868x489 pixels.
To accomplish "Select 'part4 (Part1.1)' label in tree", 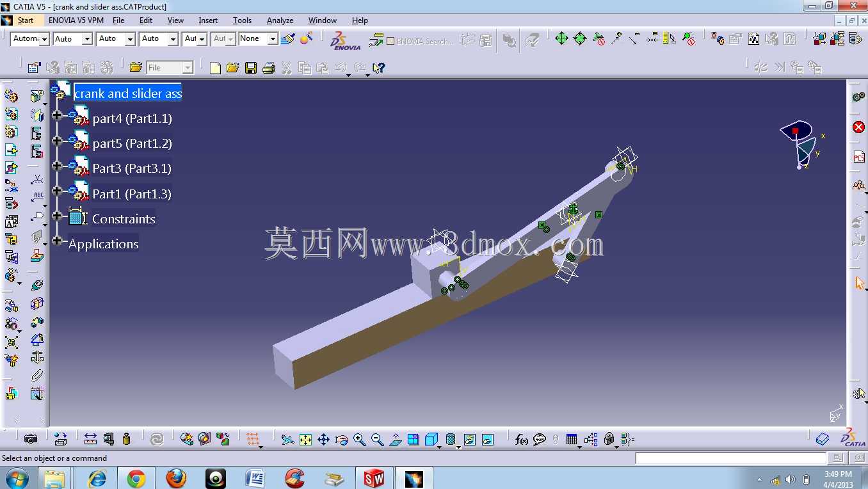I will point(133,118).
